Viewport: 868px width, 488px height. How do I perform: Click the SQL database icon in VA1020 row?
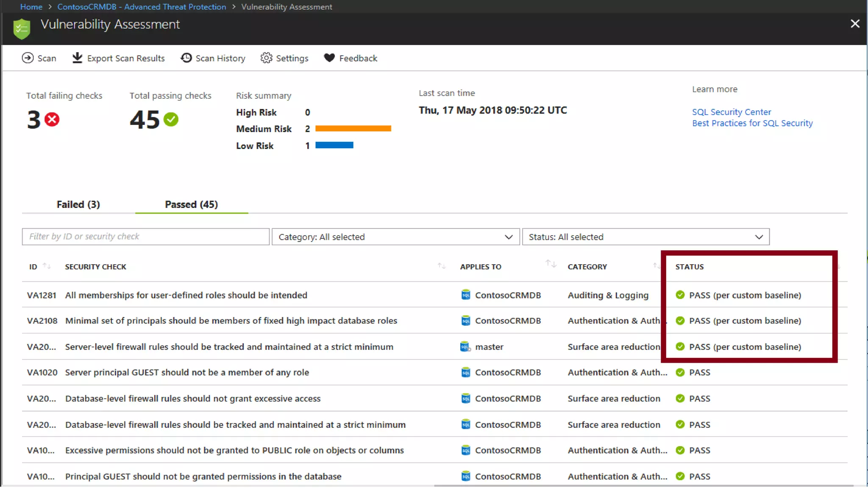click(x=465, y=372)
